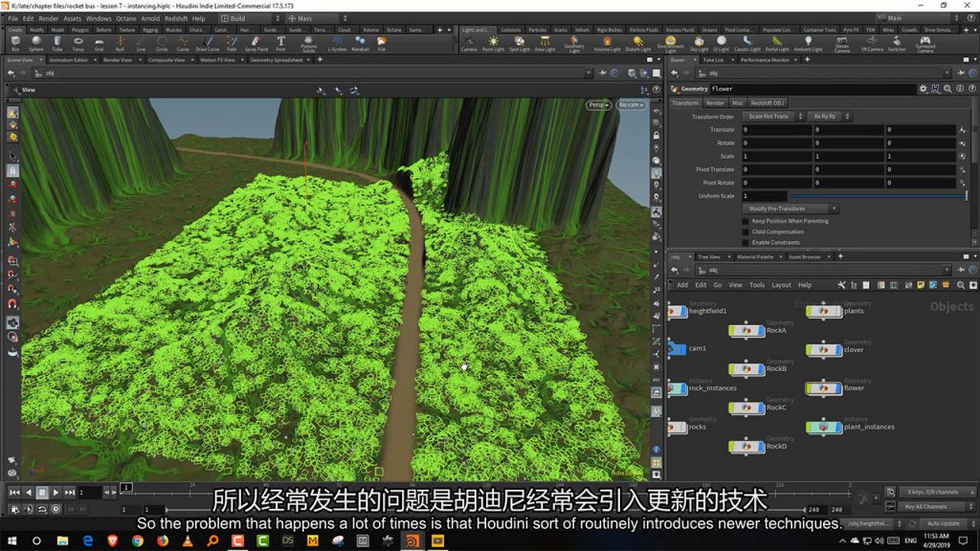Add a Point Light
This screenshot has width=980, height=551.
pos(493,44)
